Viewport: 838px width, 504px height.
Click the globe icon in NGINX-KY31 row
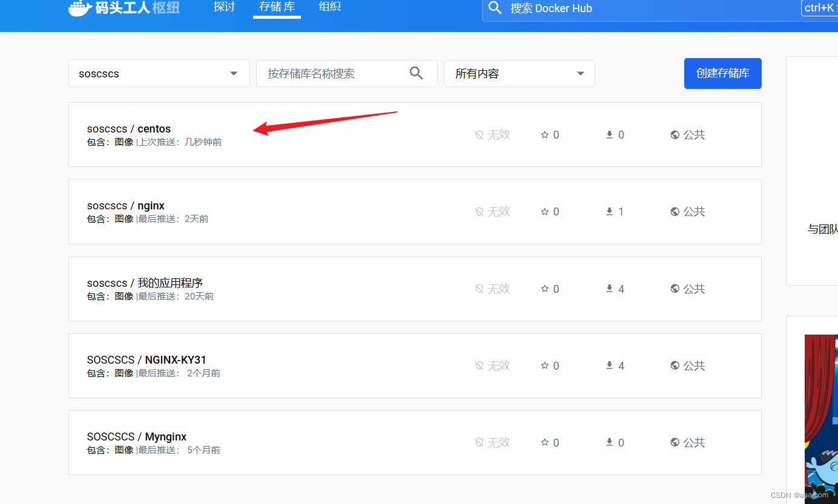[675, 366]
